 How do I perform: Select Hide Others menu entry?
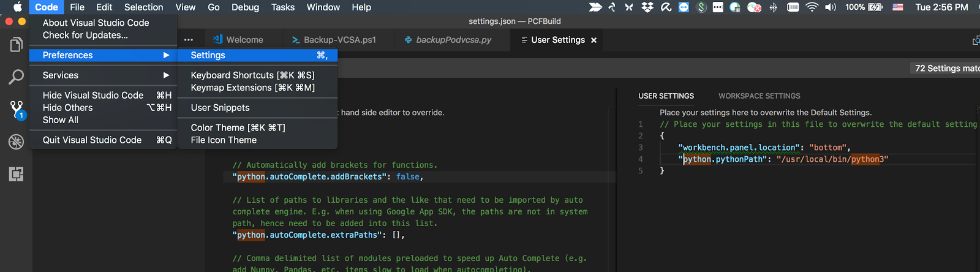pos(103,108)
